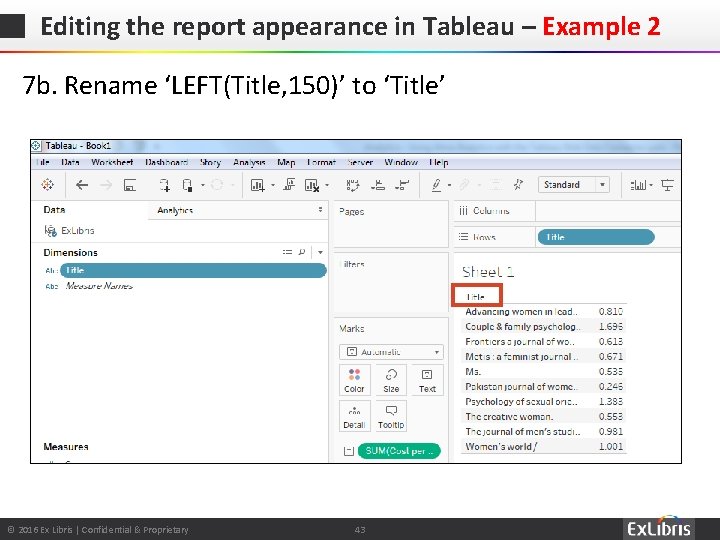Open the Help menu
Viewport: 720px width, 540px height.
coord(439,162)
